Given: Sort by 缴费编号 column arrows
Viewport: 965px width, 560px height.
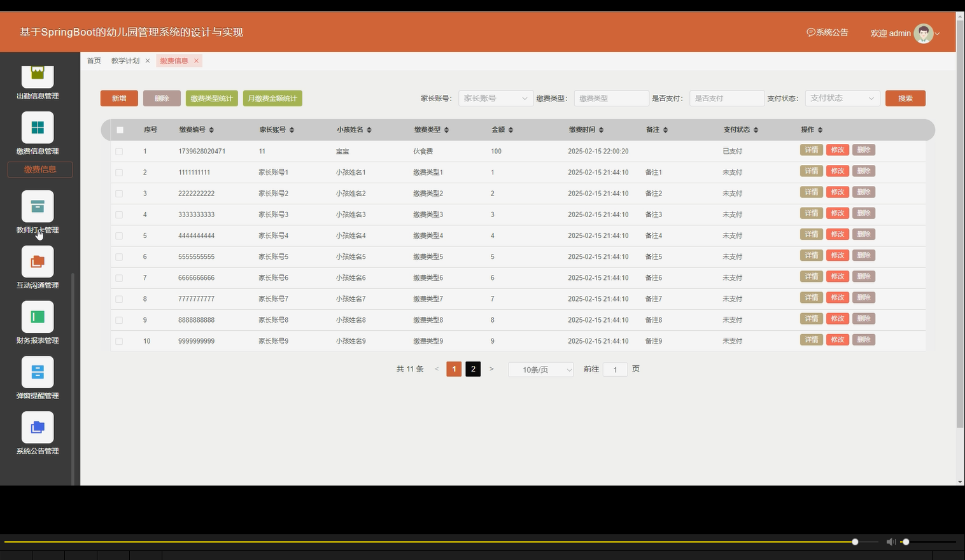Looking at the screenshot, I should tap(211, 130).
